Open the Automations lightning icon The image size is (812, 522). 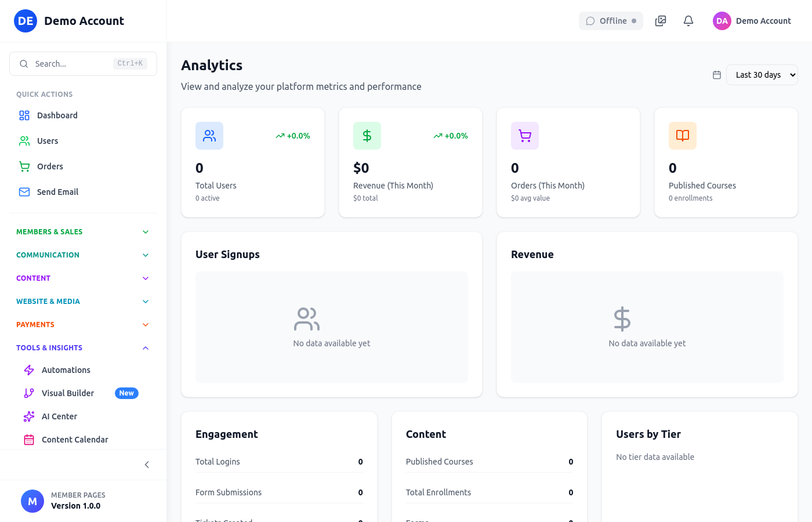pos(28,369)
